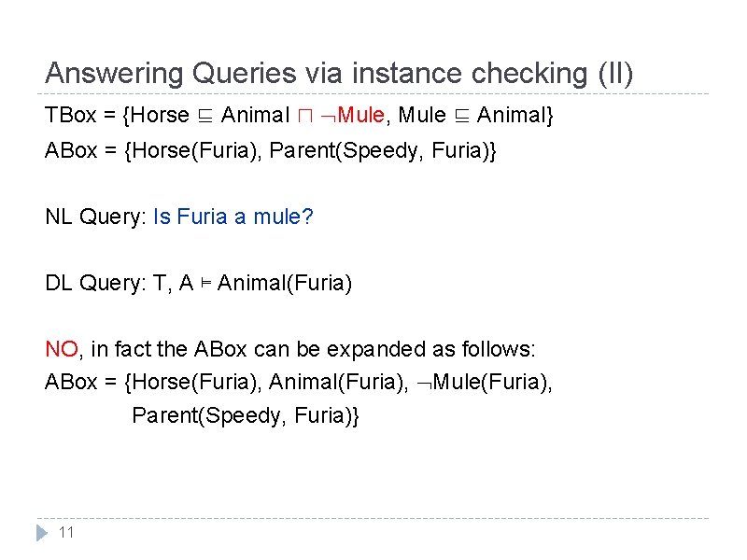Click slide number 11
The image size is (747, 560).
[x=66, y=532]
